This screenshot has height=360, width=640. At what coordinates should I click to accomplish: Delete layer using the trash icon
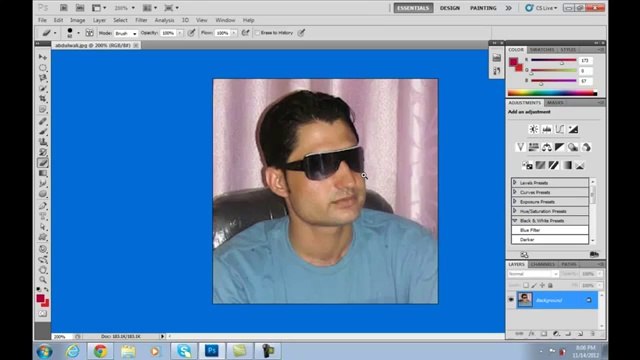(593, 334)
